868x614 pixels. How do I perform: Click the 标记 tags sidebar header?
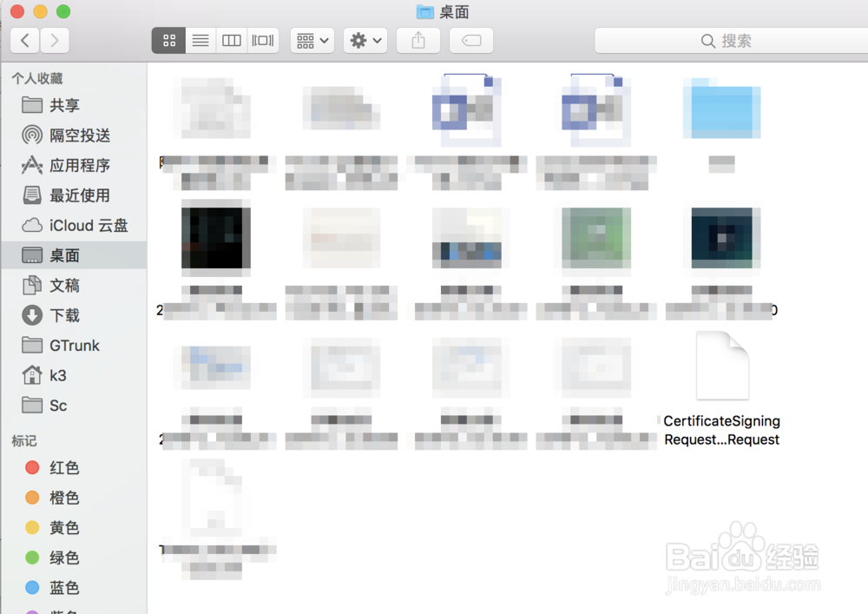tap(24, 440)
